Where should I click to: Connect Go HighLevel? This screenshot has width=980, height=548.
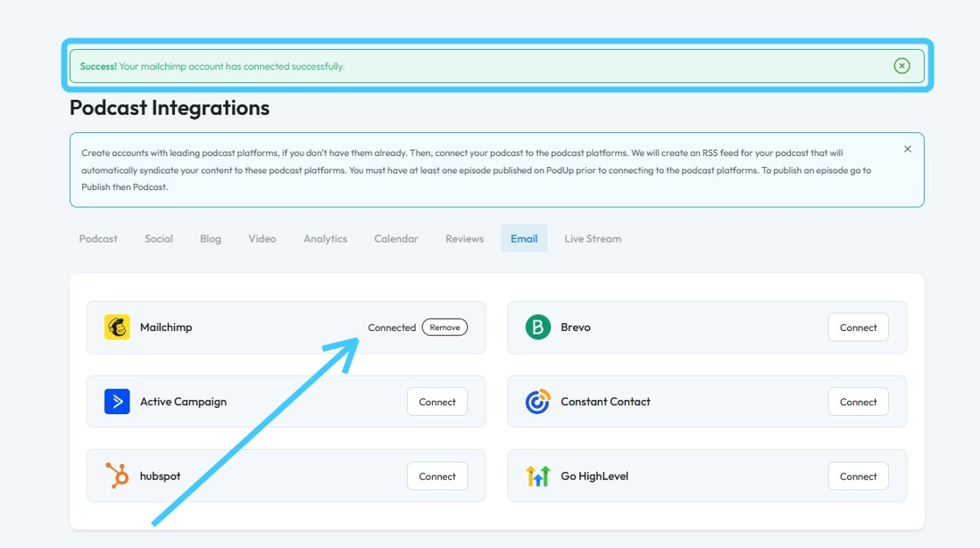point(858,476)
